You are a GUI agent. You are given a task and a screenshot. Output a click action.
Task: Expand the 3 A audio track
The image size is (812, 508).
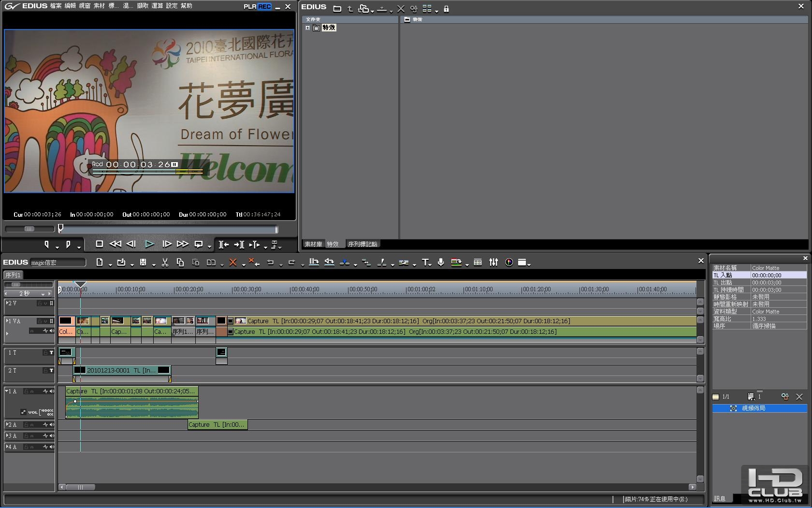pos(7,436)
